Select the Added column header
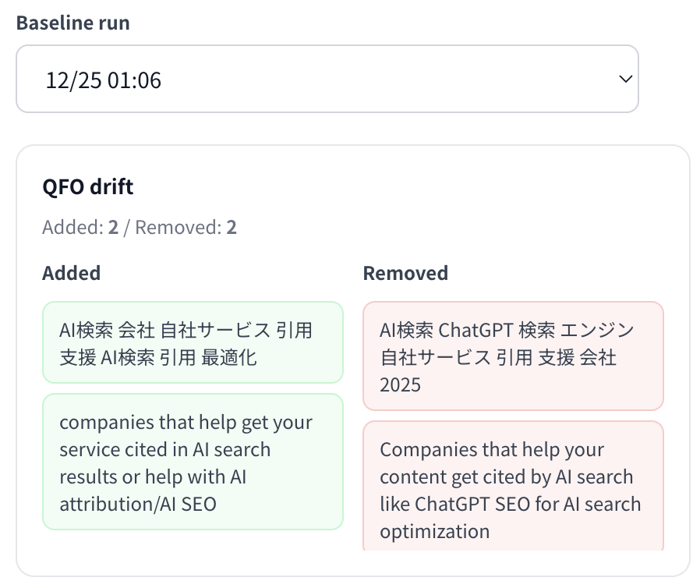This screenshot has width=700, height=588. (x=71, y=273)
